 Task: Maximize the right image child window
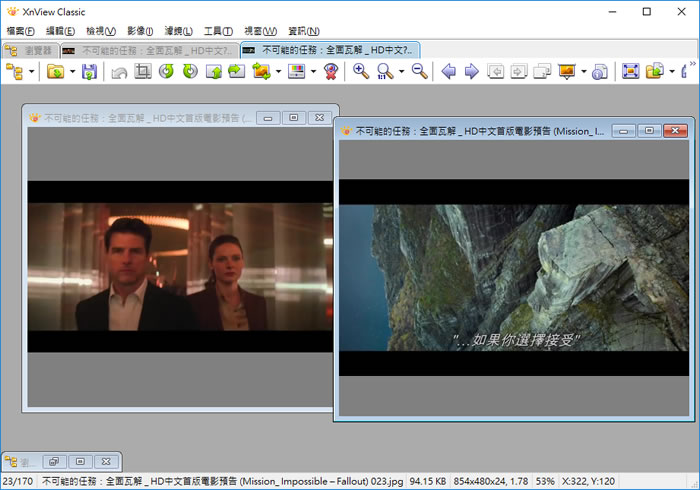(650, 131)
